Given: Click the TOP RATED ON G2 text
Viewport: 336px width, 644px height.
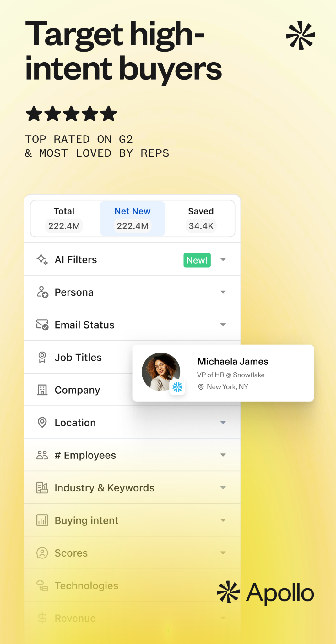Looking at the screenshot, I should [x=79, y=139].
